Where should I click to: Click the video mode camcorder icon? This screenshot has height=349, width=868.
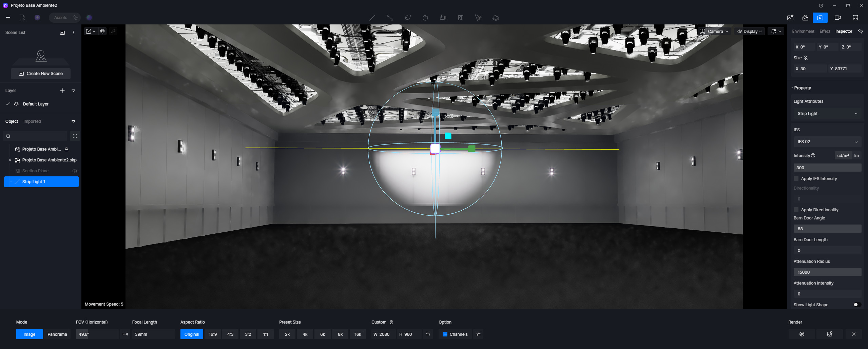pyautogui.click(x=837, y=18)
